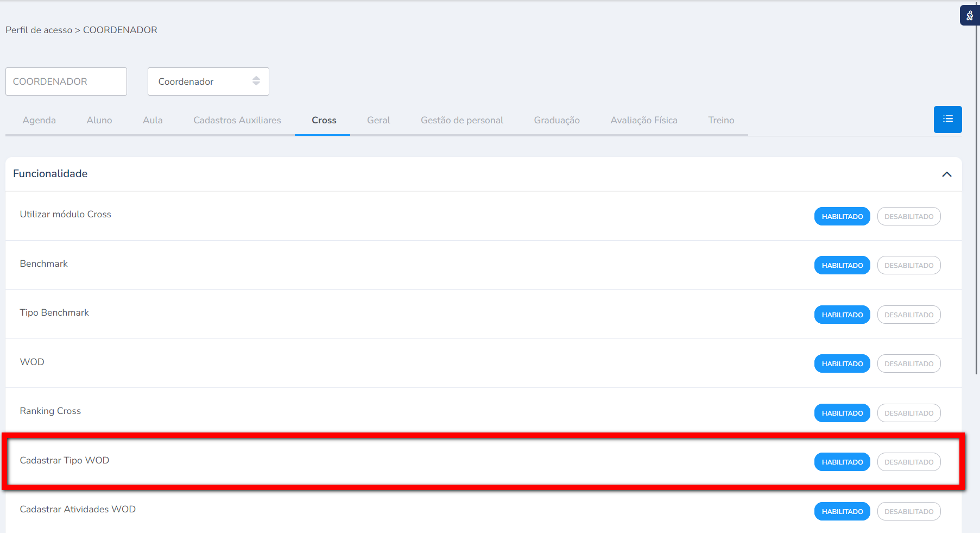The height and width of the screenshot is (533, 980).
Task: Set Benchmark to Desabilitado
Action: point(908,265)
